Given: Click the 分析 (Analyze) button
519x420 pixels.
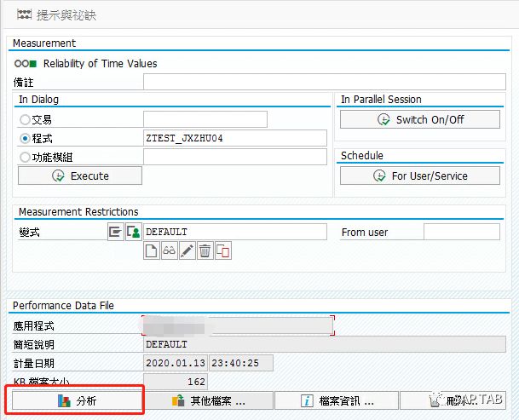Looking at the screenshot, I should [x=77, y=400].
